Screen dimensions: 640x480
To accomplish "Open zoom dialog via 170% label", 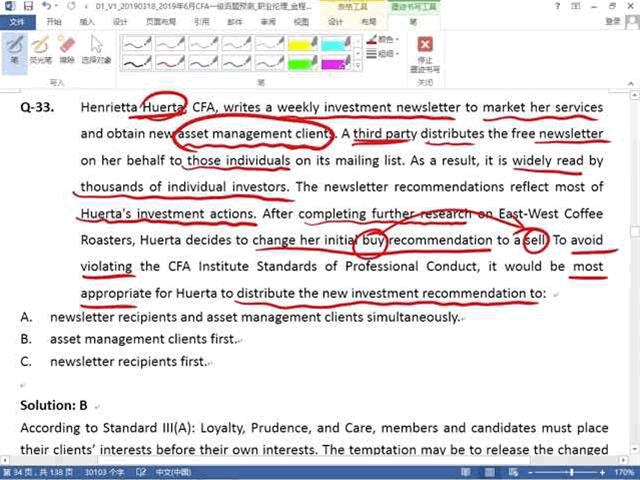I will click(623, 473).
